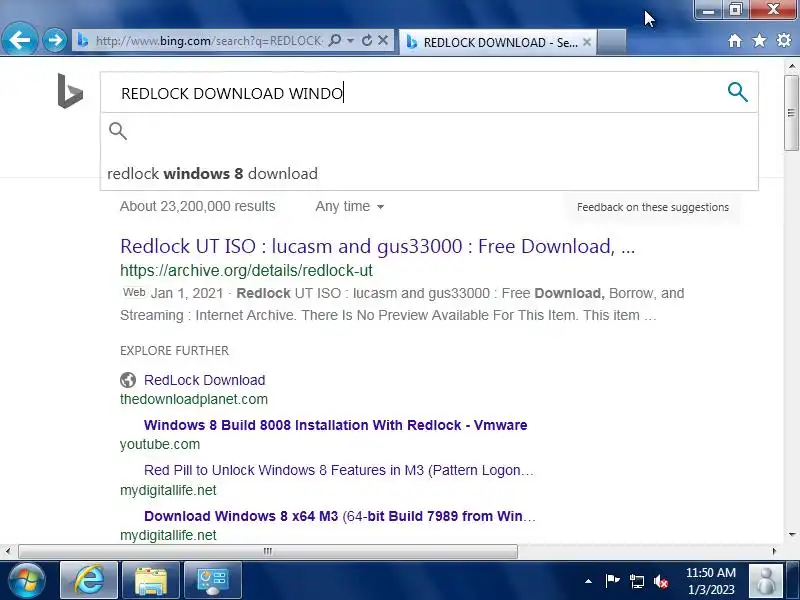
Task: Open the Windows Start menu orb
Action: 26,580
